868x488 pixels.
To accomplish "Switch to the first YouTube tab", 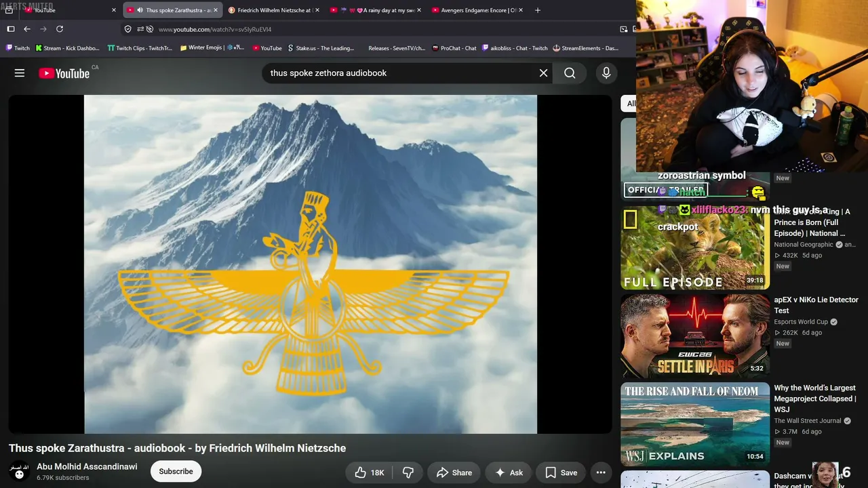I will (x=70, y=10).
